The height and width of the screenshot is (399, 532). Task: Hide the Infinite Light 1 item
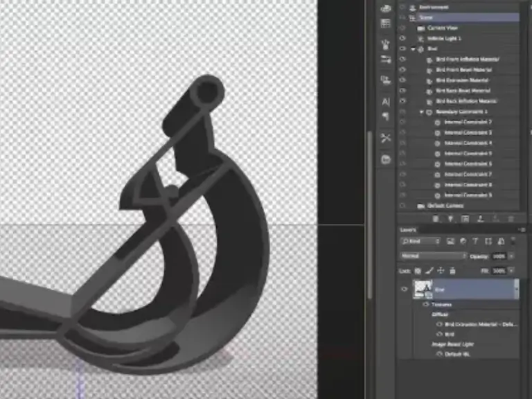[x=402, y=39]
